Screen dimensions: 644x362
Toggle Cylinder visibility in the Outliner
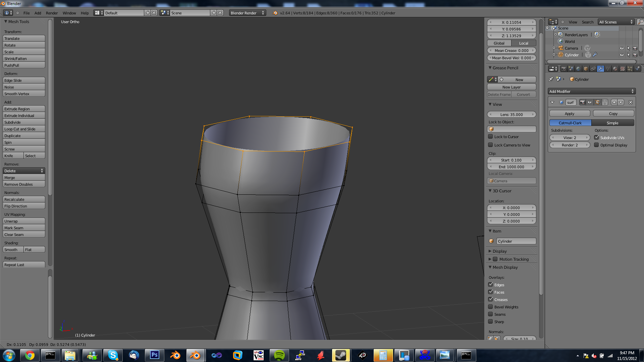[x=622, y=55]
